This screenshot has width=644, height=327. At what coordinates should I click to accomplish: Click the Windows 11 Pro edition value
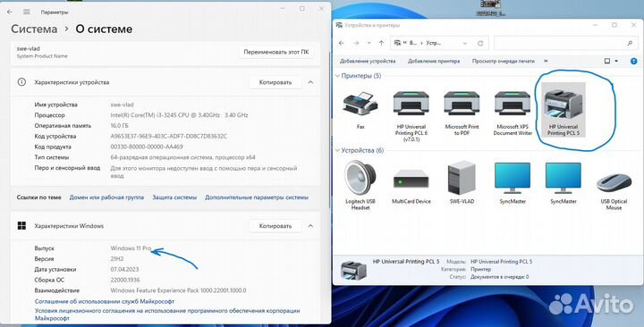click(131, 248)
